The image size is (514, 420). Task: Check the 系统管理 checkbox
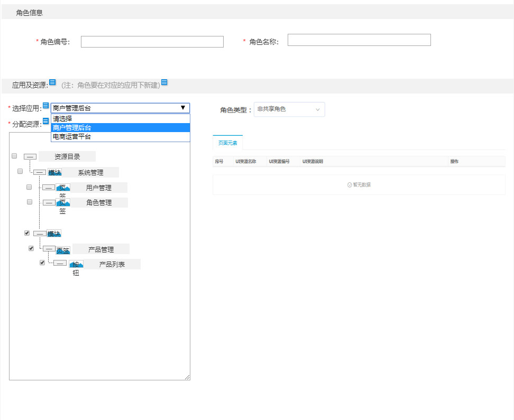click(x=20, y=171)
